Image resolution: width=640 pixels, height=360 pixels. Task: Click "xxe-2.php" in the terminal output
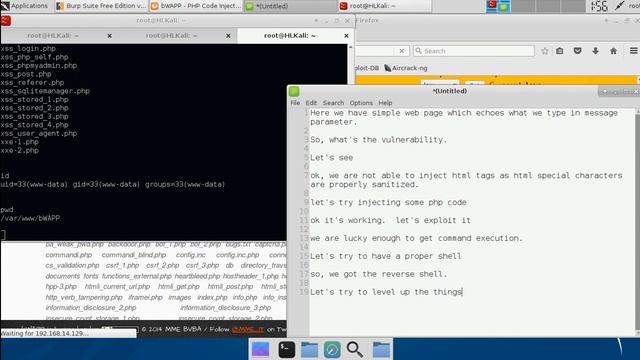(x=20, y=151)
